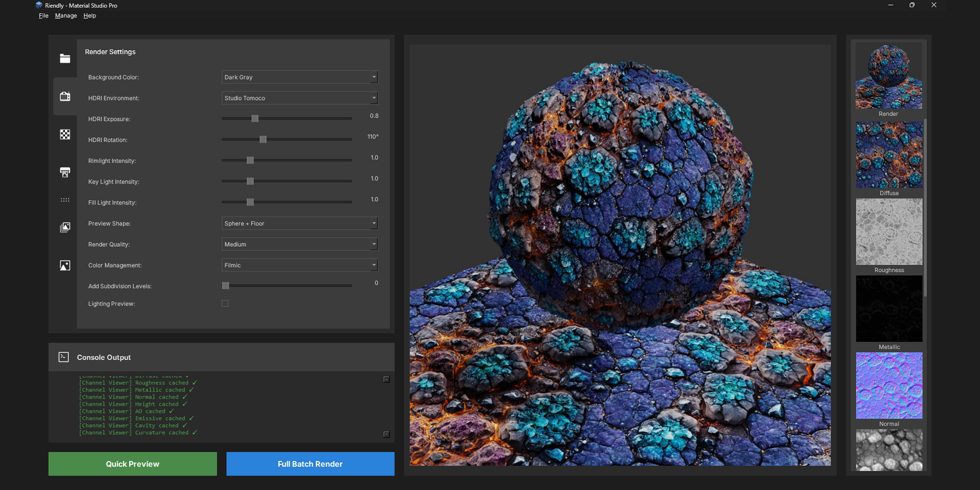980x490 pixels.
Task: Select the Metallic channel thumbnail
Action: (889, 308)
